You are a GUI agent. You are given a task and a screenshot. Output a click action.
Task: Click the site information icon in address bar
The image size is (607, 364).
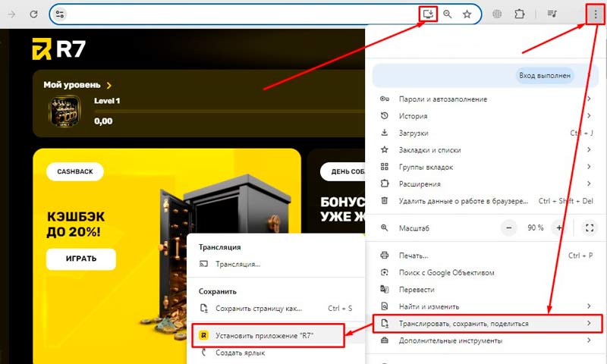[x=61, y=14]
